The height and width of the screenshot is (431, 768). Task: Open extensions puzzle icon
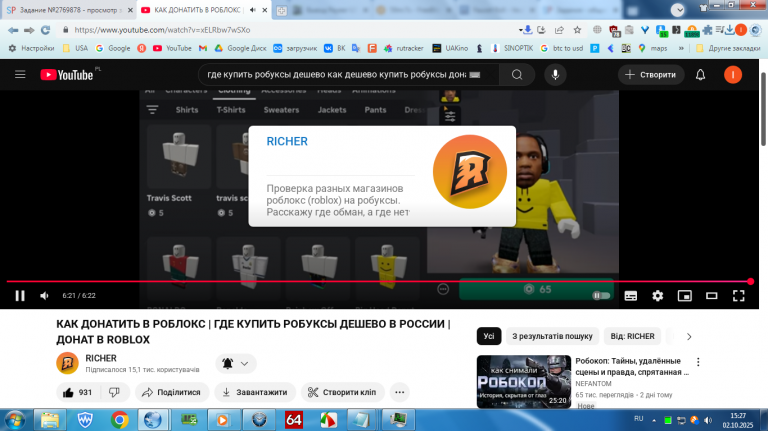(x=707, y=30)
